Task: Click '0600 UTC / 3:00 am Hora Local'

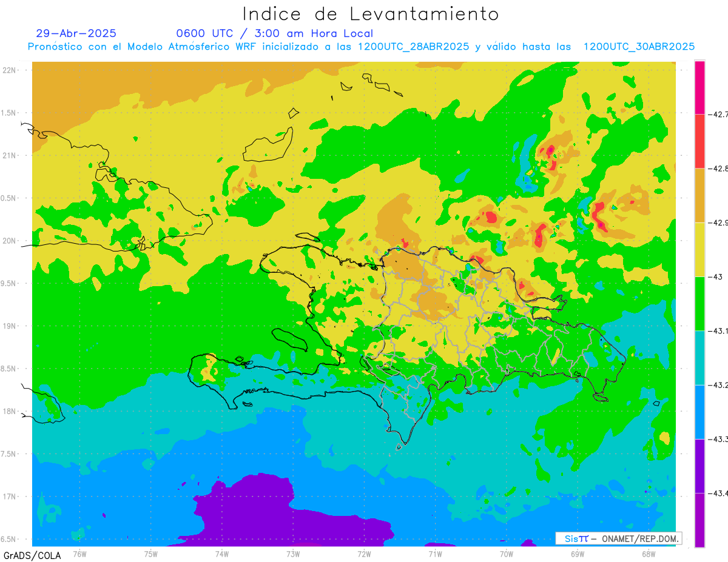Action: tap(275, 34)
